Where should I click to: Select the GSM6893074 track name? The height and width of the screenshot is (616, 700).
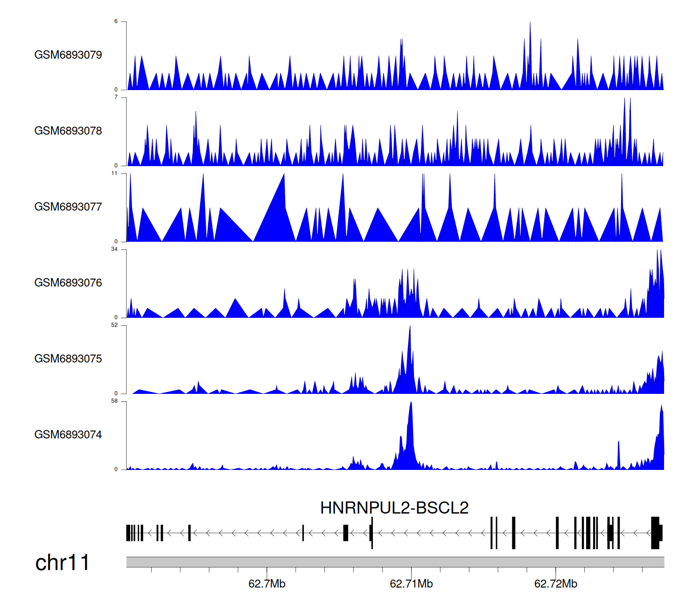click(68, 435)
